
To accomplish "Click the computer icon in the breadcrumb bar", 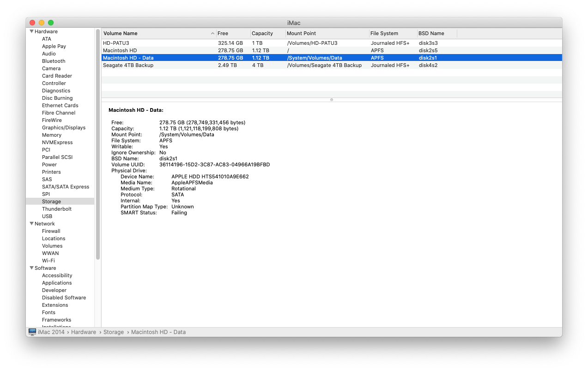I will point(32,332).
